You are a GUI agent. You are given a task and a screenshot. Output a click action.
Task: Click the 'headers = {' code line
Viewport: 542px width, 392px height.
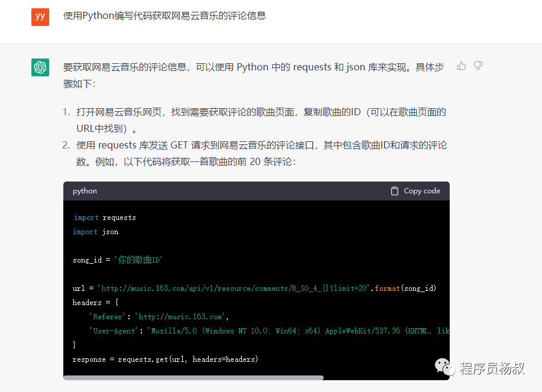tap(96, 303)
